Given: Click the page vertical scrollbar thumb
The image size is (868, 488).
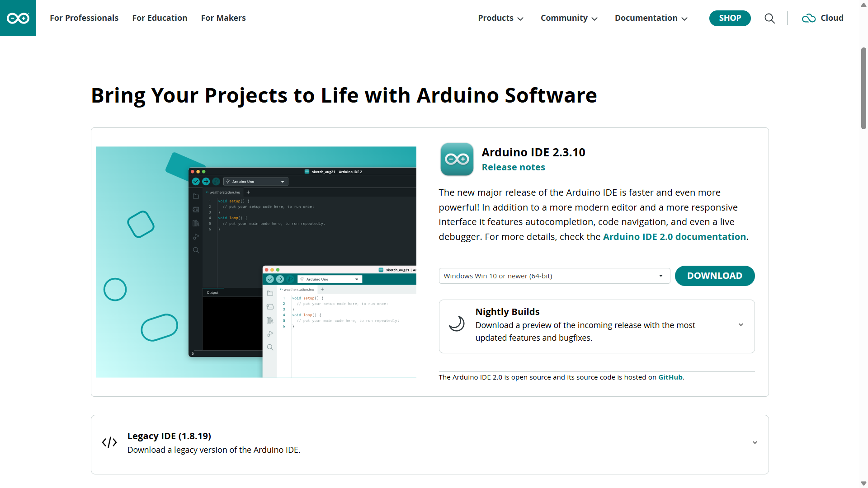Looking at the screenshot, I should [x=863, y=88].
